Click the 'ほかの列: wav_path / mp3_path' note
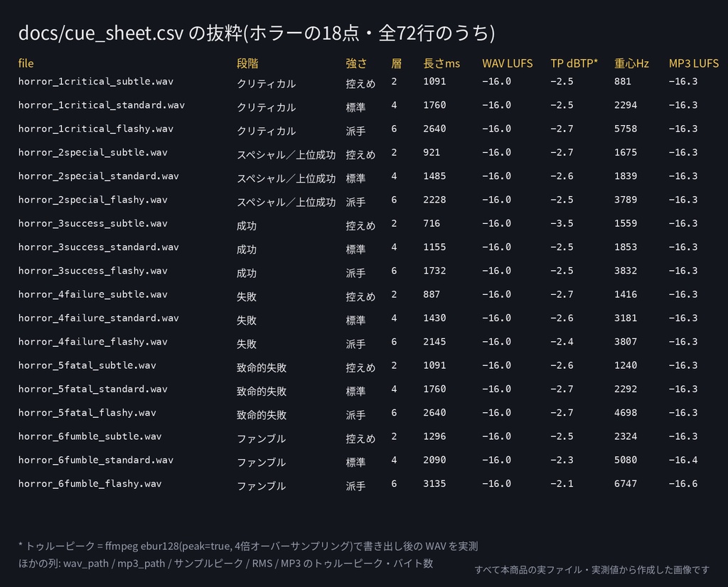This screenshot has width=728, height=587. (x=225, y=564)
